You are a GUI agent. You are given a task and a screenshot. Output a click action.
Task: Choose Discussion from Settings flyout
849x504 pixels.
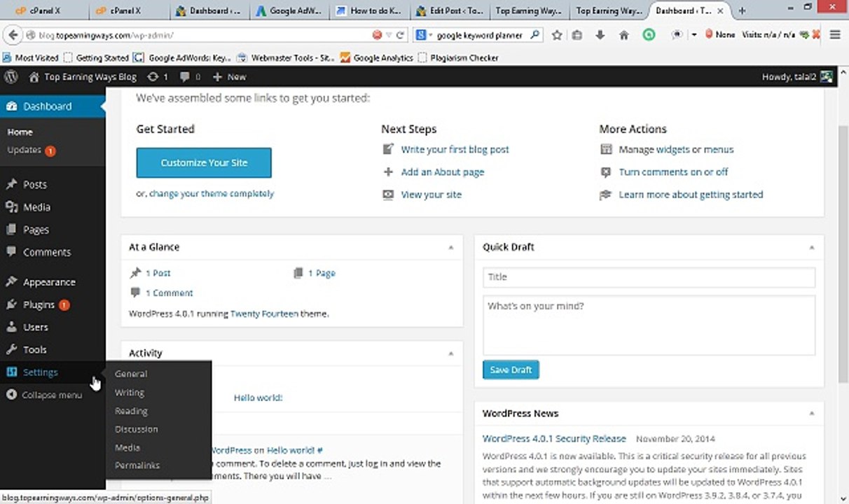(x=137, y=429)
